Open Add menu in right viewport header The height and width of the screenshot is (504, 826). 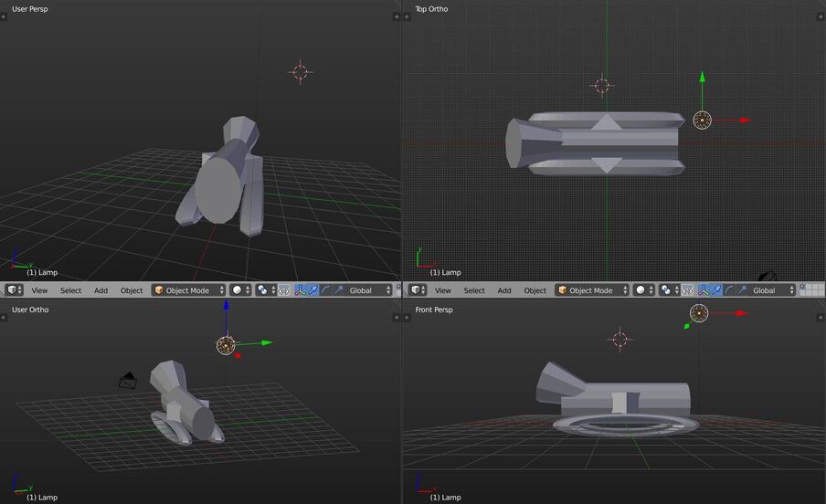[x=504, y=290]
